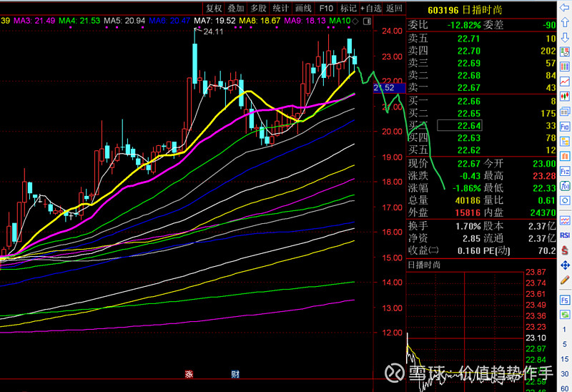
Task: Click the Fiz sidebar icon
Action: [565, 171]
